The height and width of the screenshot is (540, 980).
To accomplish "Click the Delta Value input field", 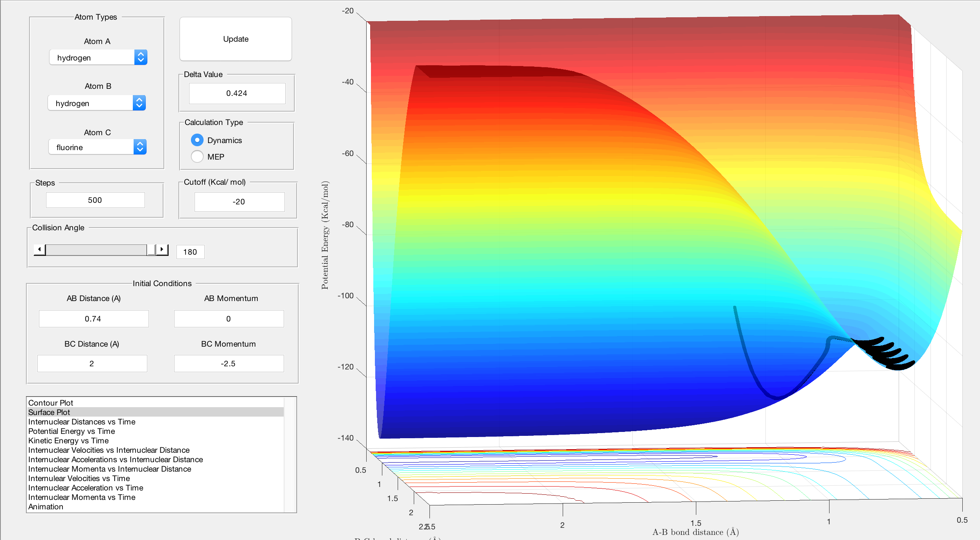I will 237,93.
